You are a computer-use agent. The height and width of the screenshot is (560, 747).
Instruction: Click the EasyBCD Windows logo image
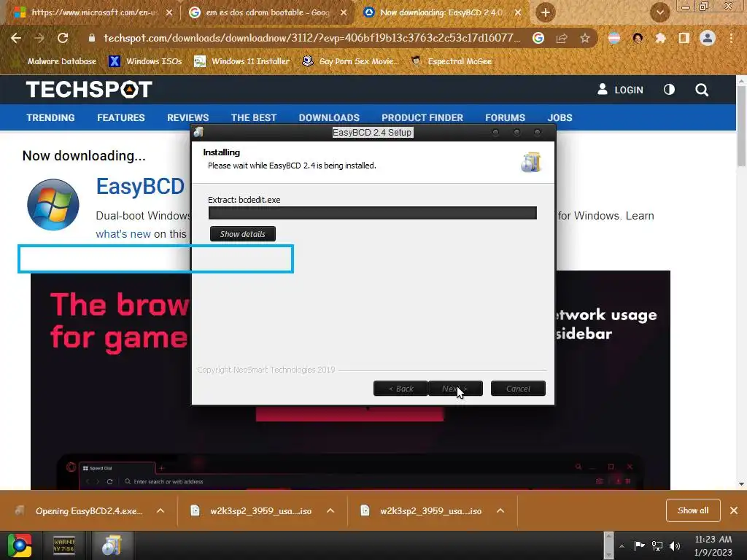point(53,205)
